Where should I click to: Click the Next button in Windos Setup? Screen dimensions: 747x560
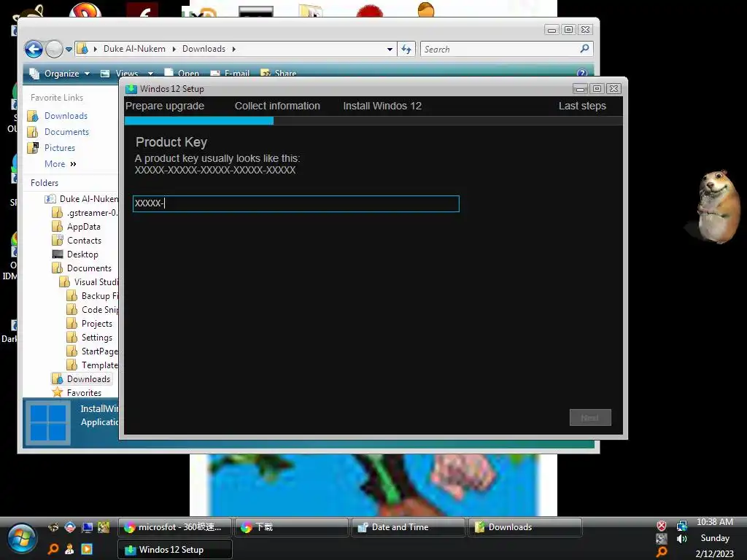point(590,418)
